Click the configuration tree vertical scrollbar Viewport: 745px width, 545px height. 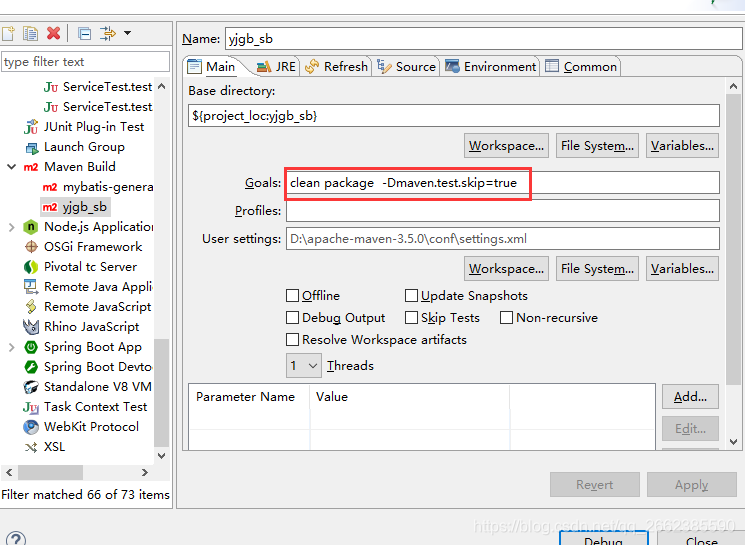tap(162, 392)
